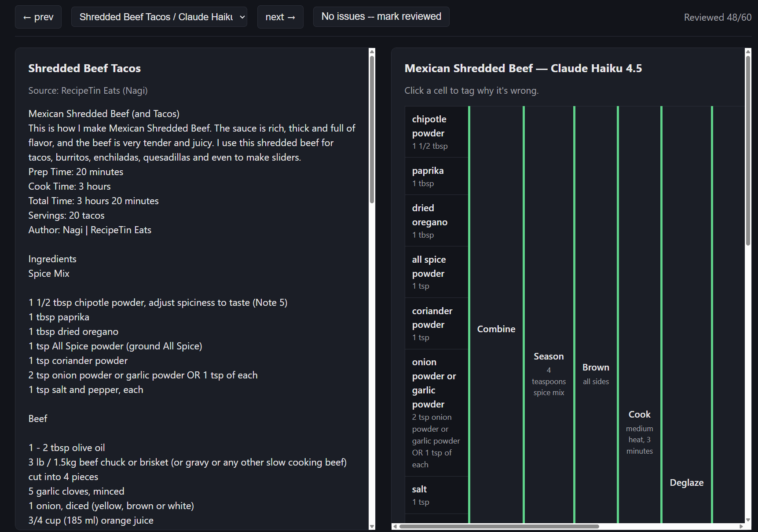Select the paprika ingredient cell
The height and width of the screenshot is (532, 758).
436,176
